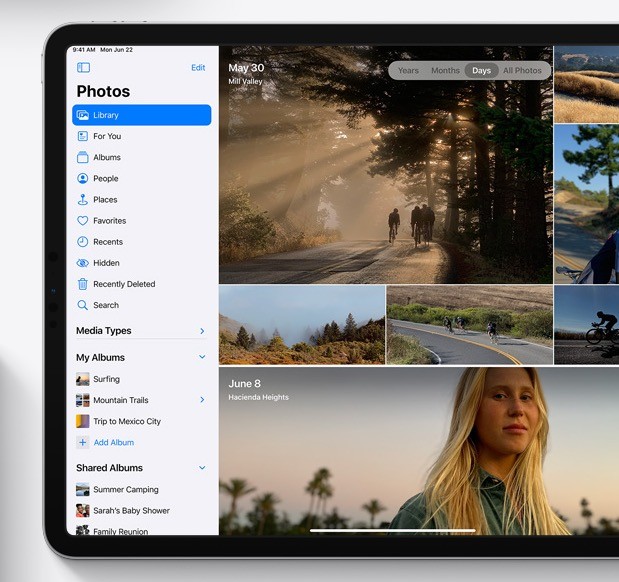
Task: Open the pine tree coastal road photo
Action: [587, 204]
